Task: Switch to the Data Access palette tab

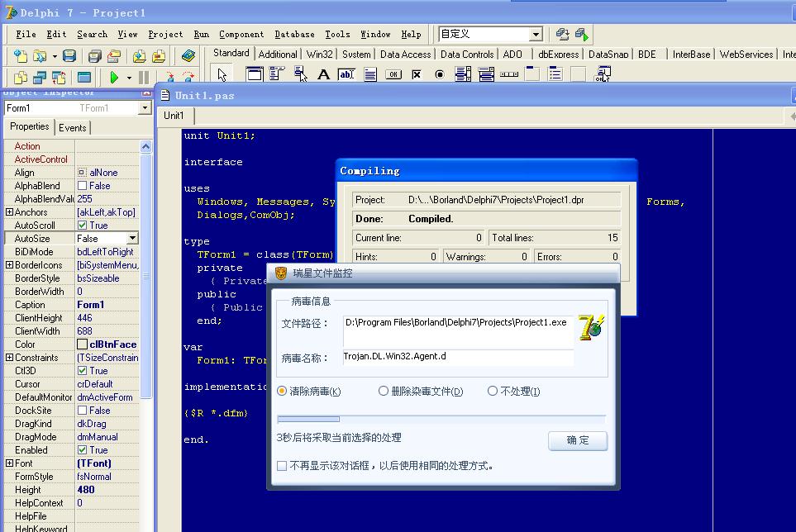Action: point(405,55)
